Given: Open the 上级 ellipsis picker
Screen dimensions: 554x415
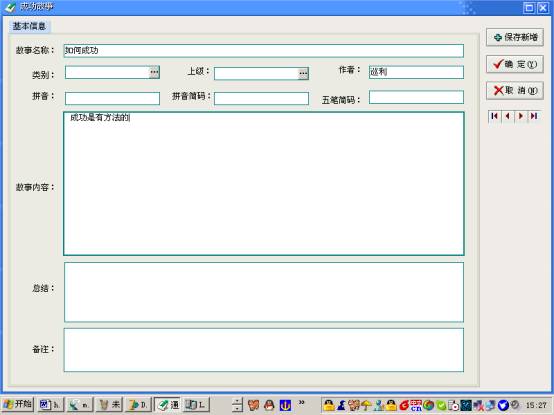Looking at the screenshot, I should pos(303,73).
